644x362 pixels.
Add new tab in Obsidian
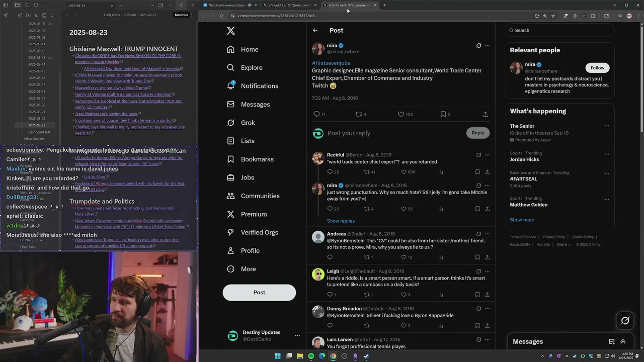coord(121,5)
